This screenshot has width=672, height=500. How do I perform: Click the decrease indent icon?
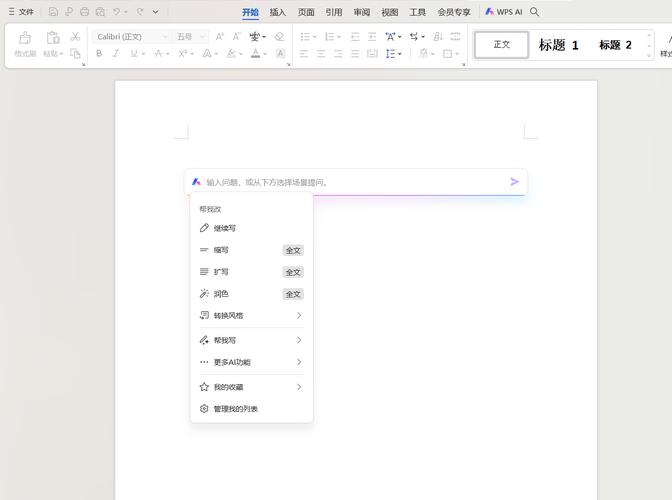coord(355,37)
